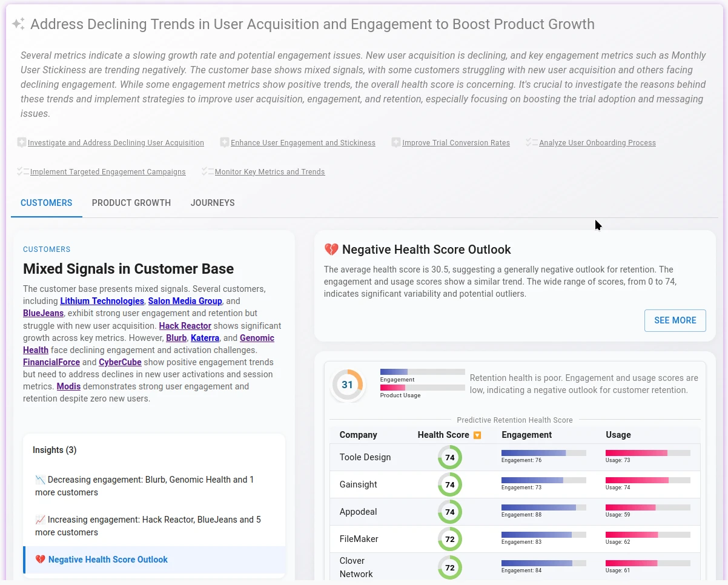This screenshot has width=728, height=585.
Task: Open the CyberCube customer link
Action: pyautogui.click(x=120, y=362)
